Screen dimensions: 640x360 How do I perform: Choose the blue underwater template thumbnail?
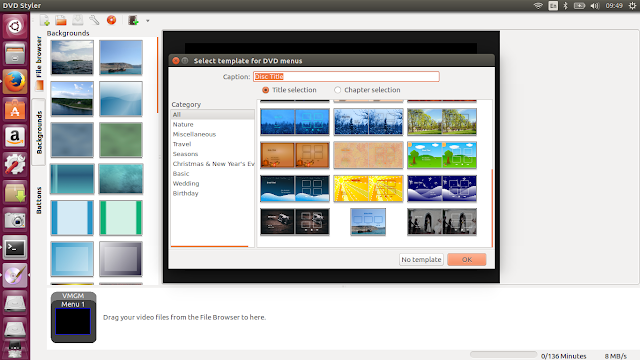295,122
